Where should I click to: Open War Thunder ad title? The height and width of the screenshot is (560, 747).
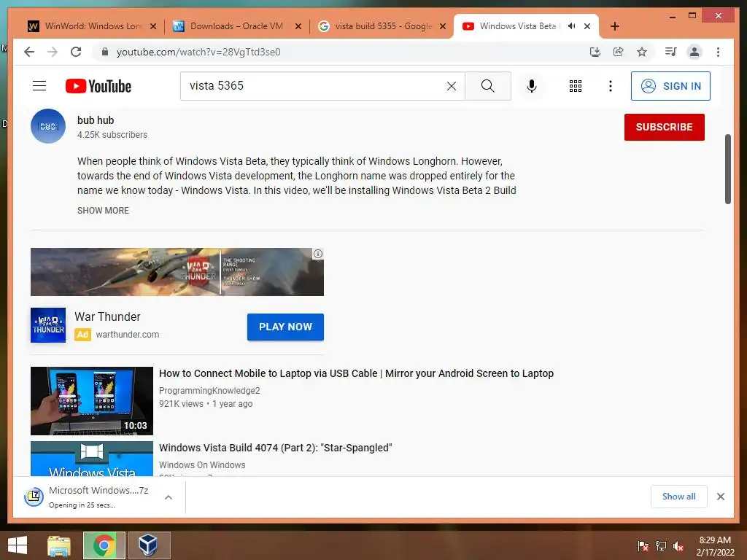107,316
